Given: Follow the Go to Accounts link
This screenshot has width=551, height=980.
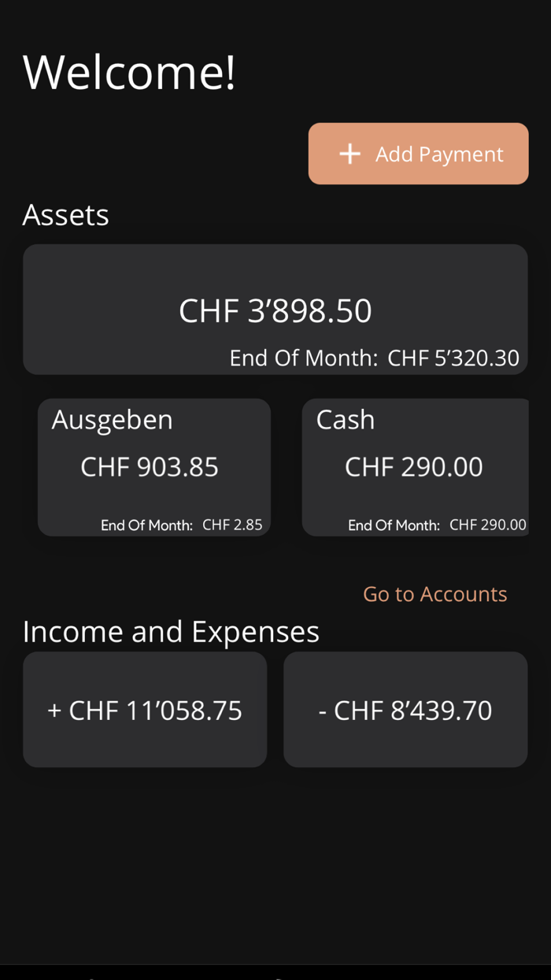Looking at the screenshot, I should 435,594.
